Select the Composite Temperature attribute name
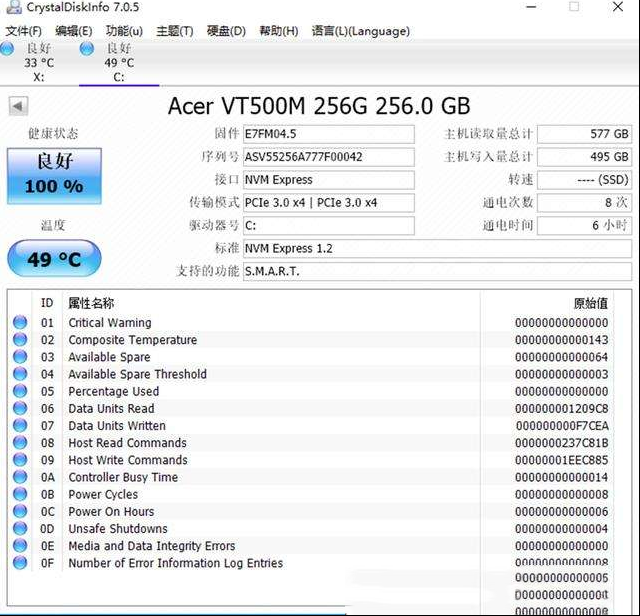The width and height of the screenshot is (640, 616). tap(133, 340)
